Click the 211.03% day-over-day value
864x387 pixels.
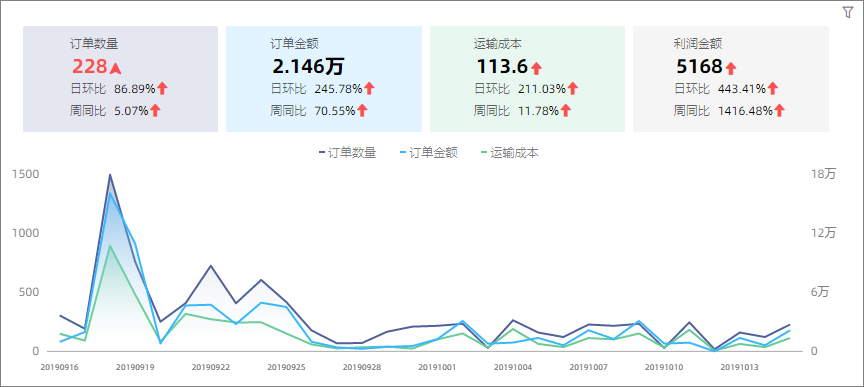click(542, 88)
